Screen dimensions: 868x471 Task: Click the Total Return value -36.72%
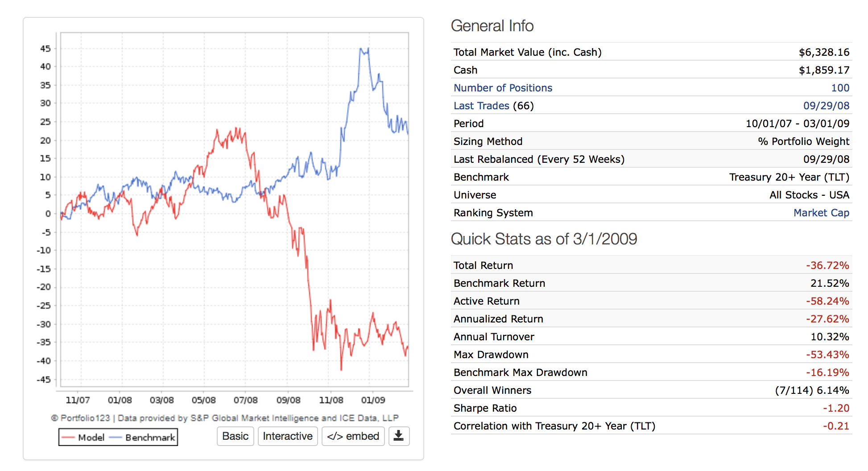827,265
